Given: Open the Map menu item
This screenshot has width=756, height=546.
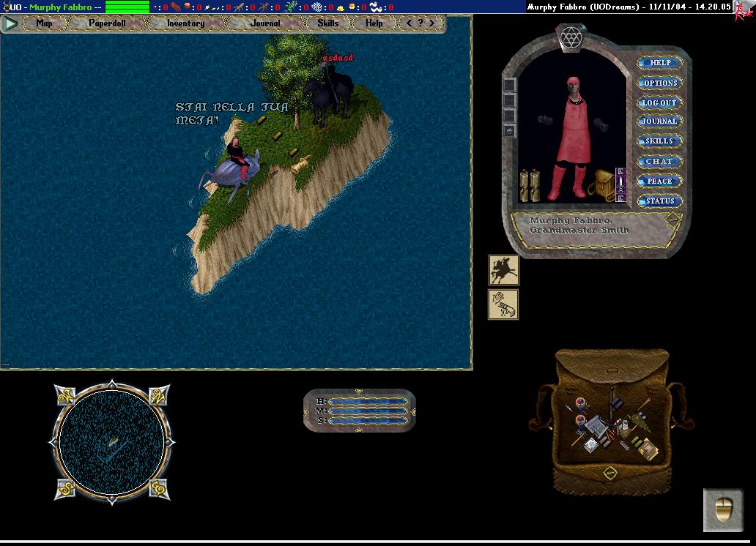Looking at the screenshot, I should 44,23.
